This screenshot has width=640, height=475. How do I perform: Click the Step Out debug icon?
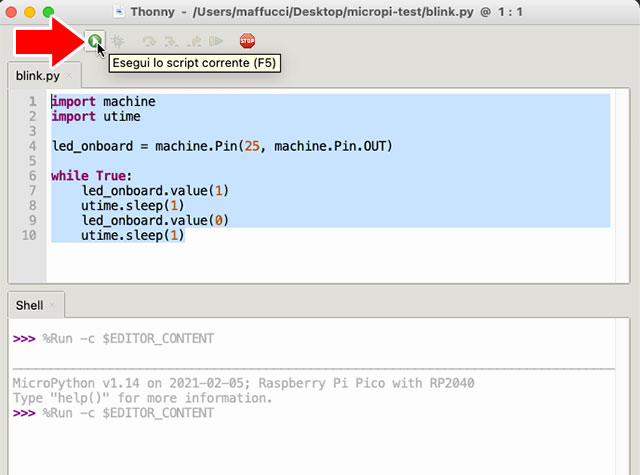coord(193,41)
